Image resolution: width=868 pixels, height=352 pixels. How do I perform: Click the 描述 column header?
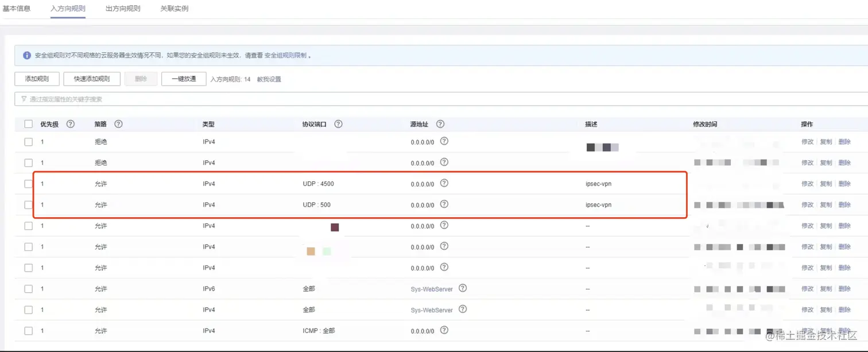[x=591, y=124]
